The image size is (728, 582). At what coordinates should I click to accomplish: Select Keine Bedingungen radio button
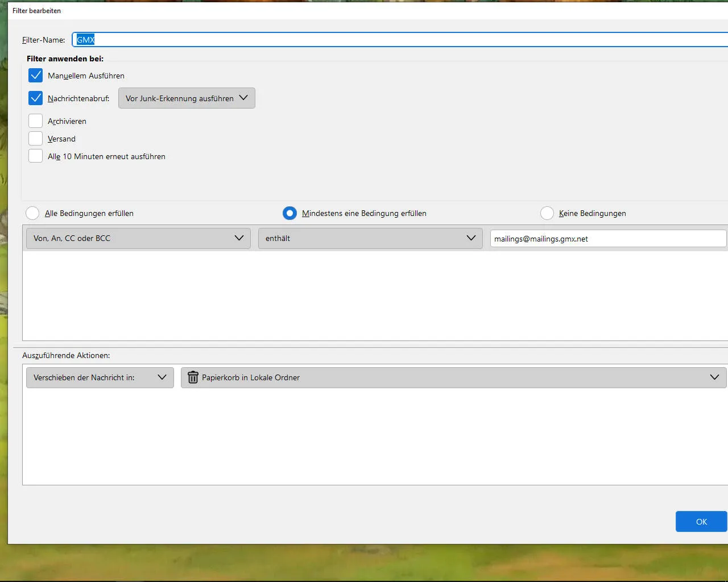tap(547, 213)
